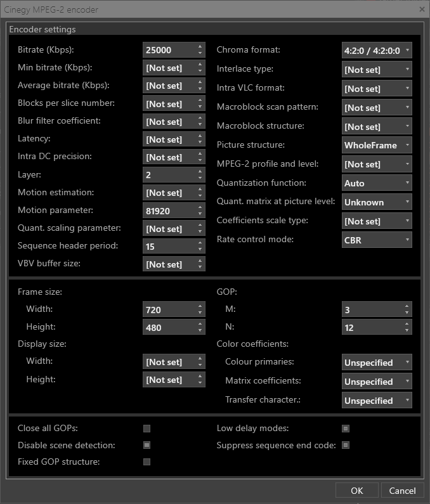
Task: Expand the Quantization function dropdown
Action: pyautogui.click(x=377, y=183)
